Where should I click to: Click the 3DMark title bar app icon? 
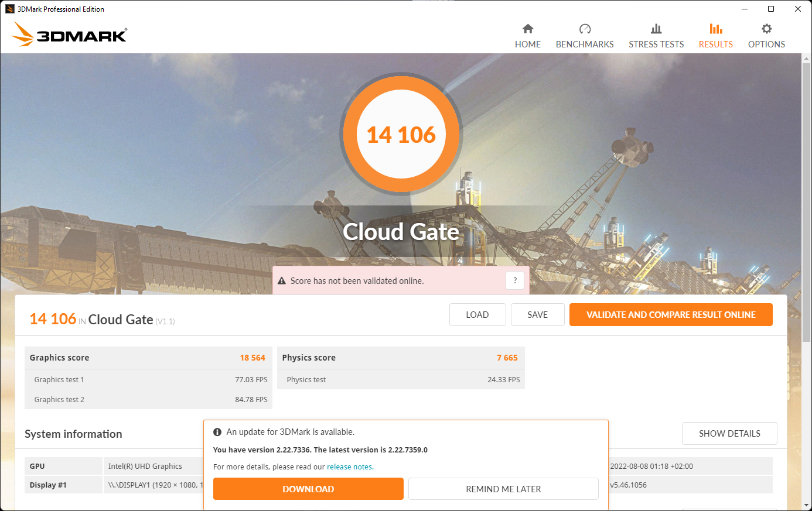[9, 9]
